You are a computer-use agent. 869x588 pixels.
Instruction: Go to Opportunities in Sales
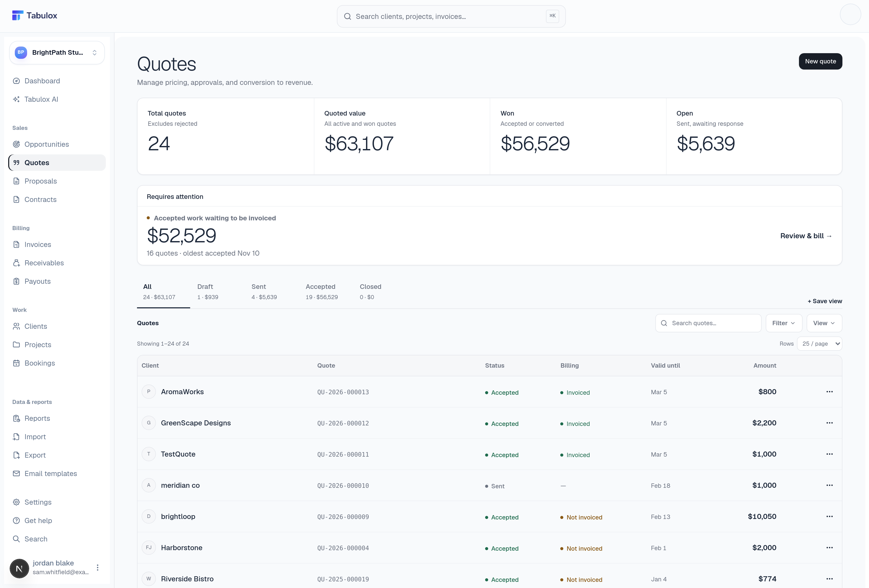pyautogui.click(x=57, y=144)
